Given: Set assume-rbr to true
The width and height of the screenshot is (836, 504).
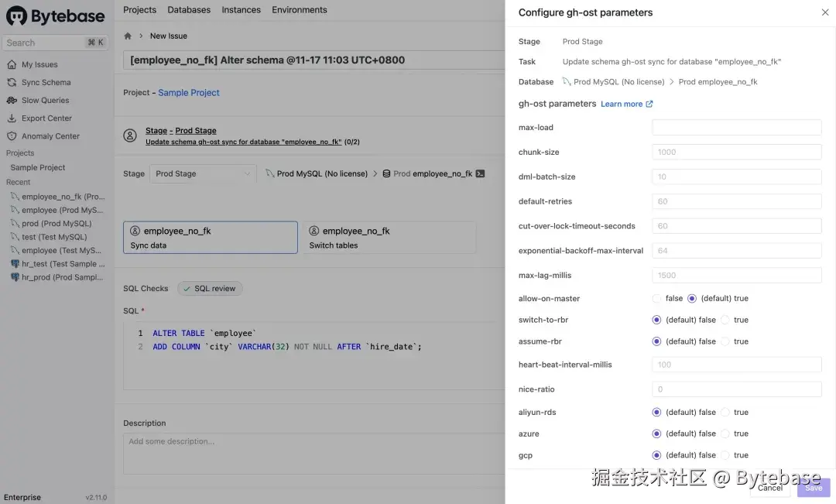Looking at the screenshot, I should pos(725,341).
